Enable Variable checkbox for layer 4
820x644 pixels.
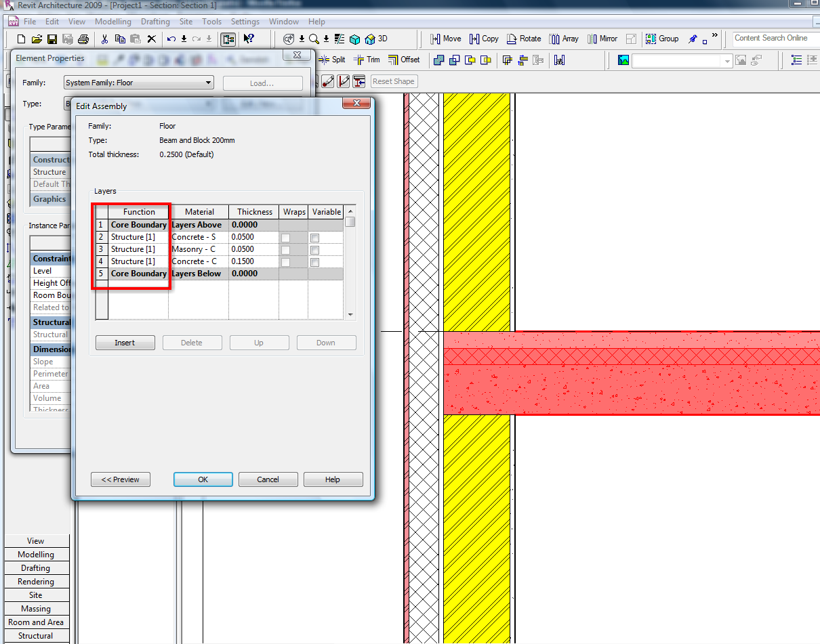[x=314, y=262]
